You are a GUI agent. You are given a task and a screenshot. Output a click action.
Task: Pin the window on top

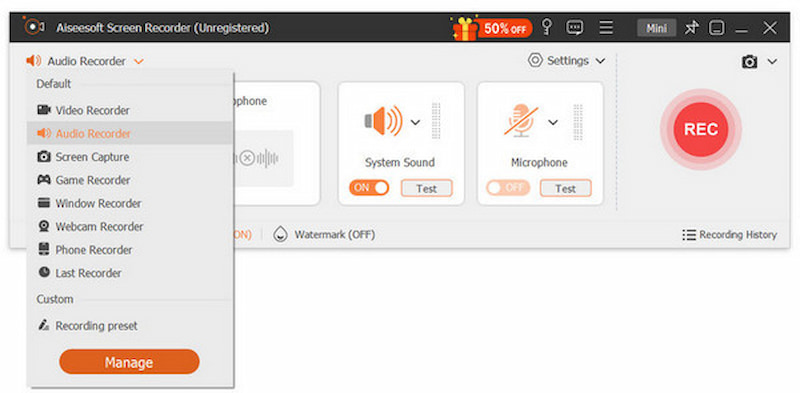(x=692, y=28)
